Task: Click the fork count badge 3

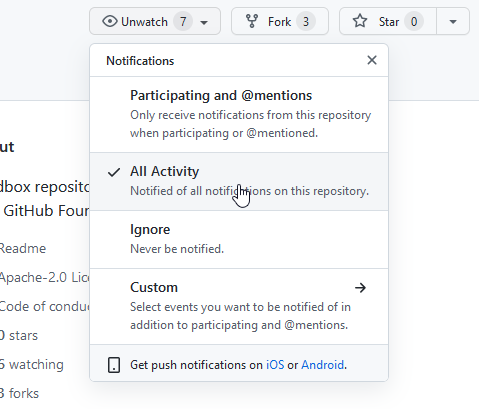Action: (x=306, y=22)
